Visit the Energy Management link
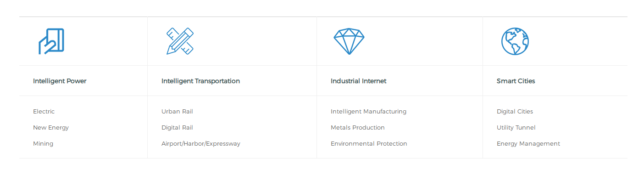This screenshot has height=170, width=644. pyautogui.click(x=528, y=144)
